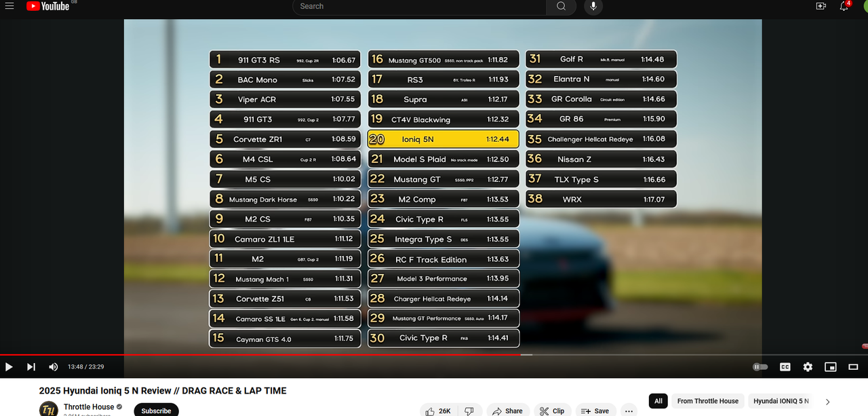Image resolution: width=868 pixels, height=416 pixels.
Task: Click the BAC Mono 1:07.52 row
Action: pyautogui.click(x=285, y=79)
